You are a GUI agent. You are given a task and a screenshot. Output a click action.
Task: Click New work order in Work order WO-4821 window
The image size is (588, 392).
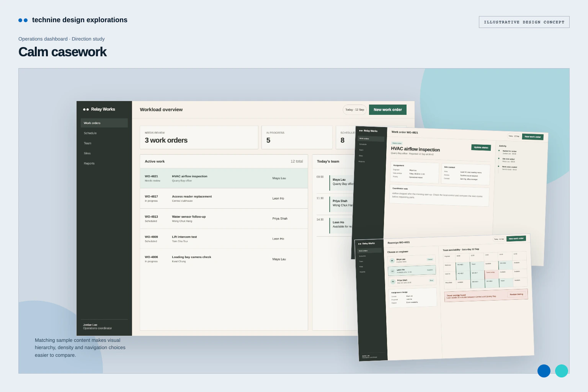pos(532,137)
